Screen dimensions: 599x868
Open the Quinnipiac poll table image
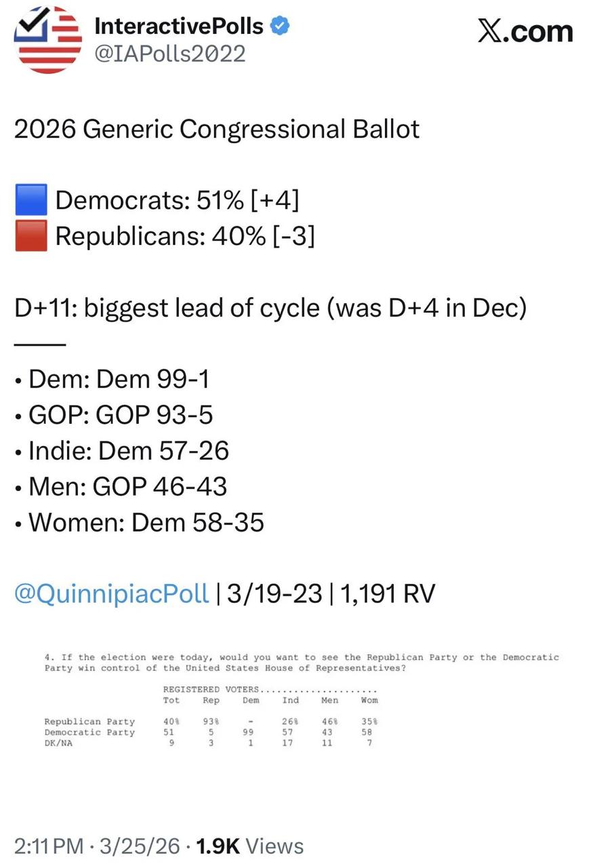click(x=302, y=700)
